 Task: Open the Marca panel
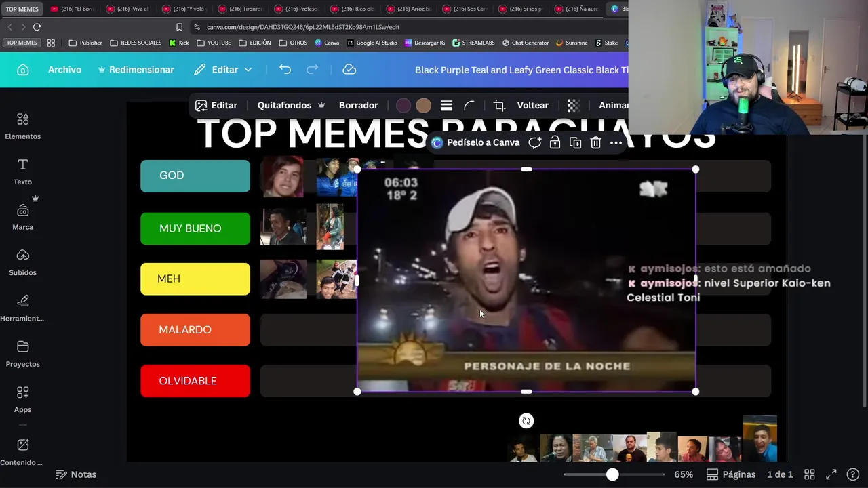(22, 218)
